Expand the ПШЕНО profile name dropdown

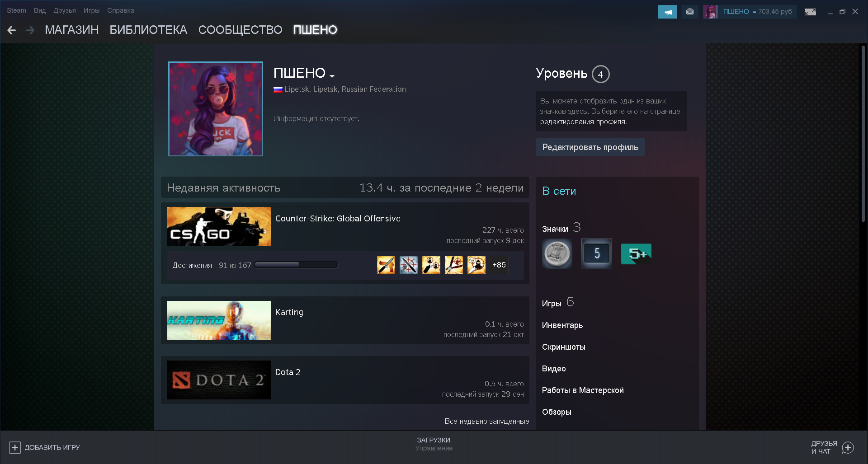tap(332, 76)
